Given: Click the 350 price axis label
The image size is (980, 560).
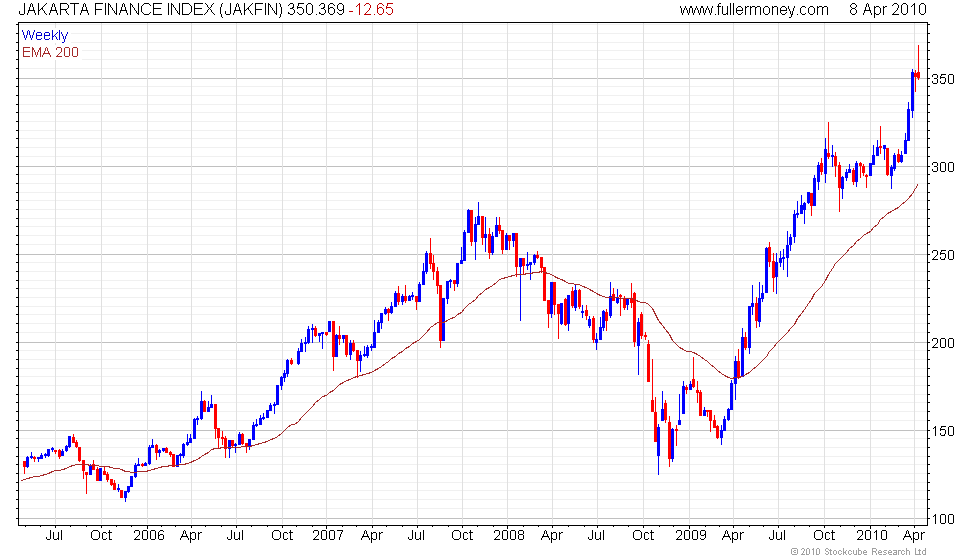Looking at the screenshot, I should (943, 79).
